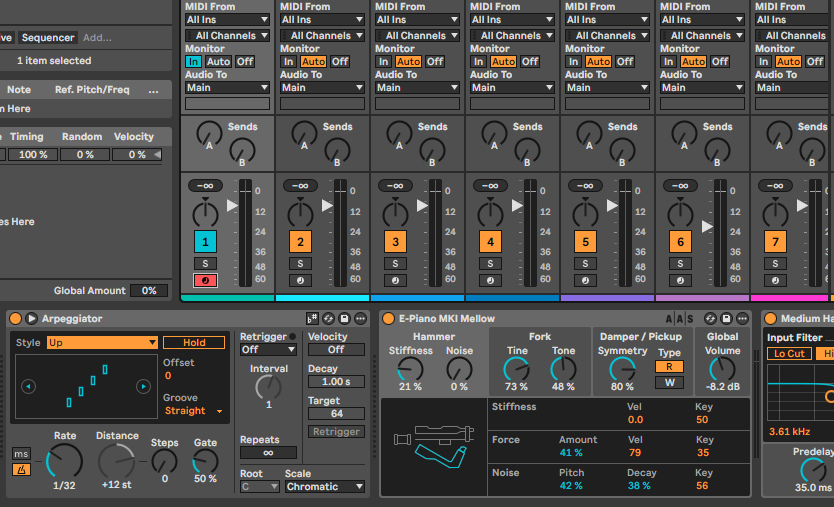Activate track 1 button
The height and width of the screenshot is (507, 834).
pyautogui.click(x=205, y=242)
